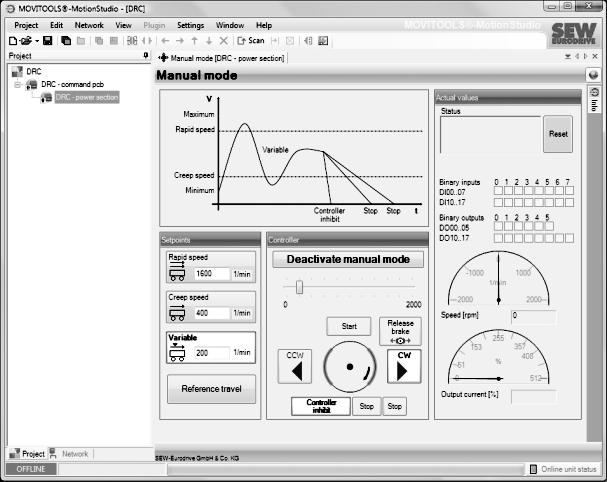Image resolution: width=607 pixels, height=482 pixels.
Task: Click the DO00..05 bit 0 indicator box
Action: tap(498, 226)
